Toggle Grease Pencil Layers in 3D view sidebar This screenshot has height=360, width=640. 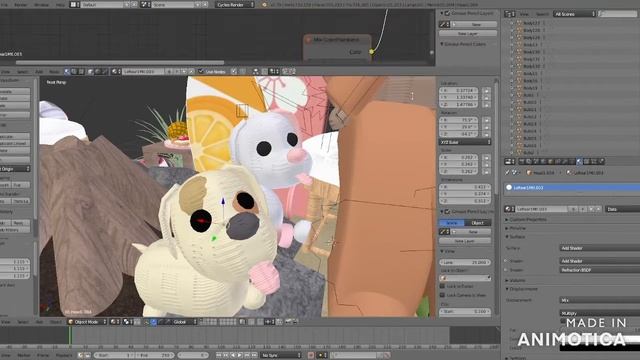click(x=447, y=211)
